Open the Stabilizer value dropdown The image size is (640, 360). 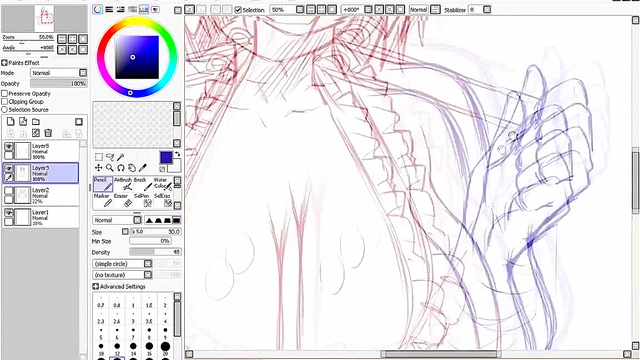pos(487,9)
